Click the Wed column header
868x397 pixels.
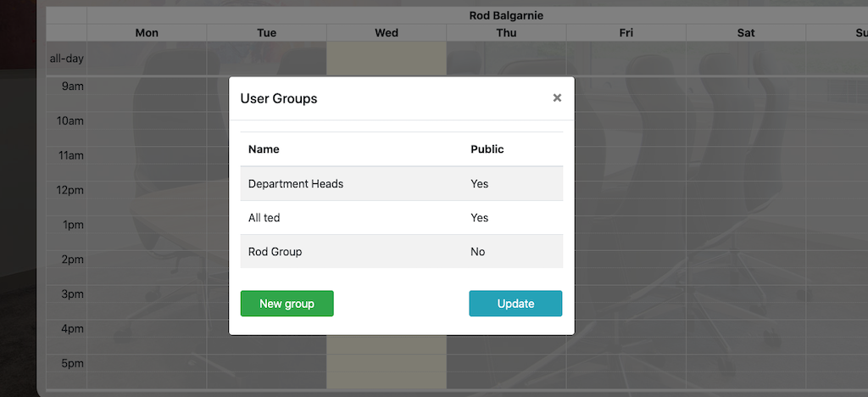tap(387, 33)
